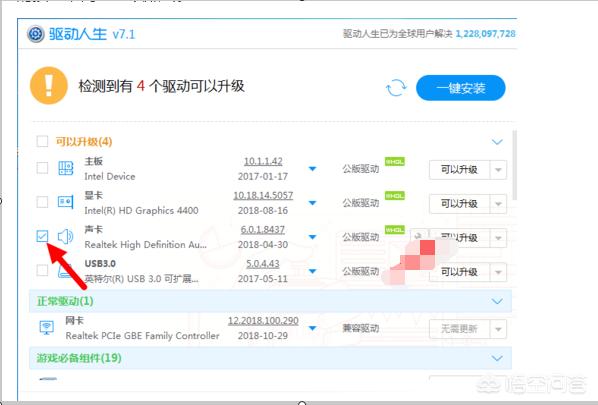Click the date 2018-10-29
This screenshot has height=405, width=598.
(263, 336)
